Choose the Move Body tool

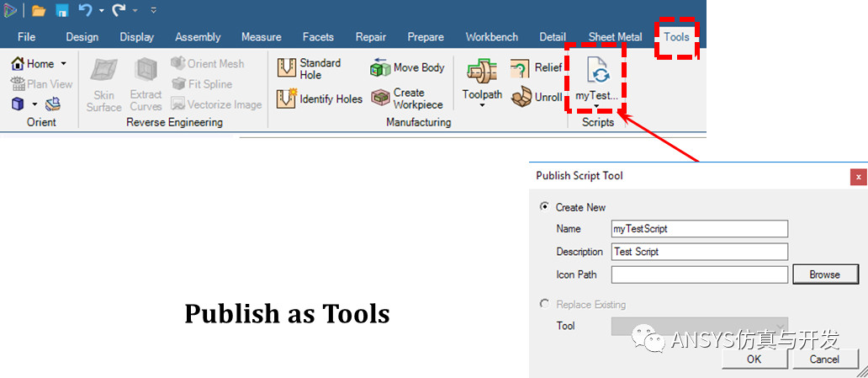point(407,67)
